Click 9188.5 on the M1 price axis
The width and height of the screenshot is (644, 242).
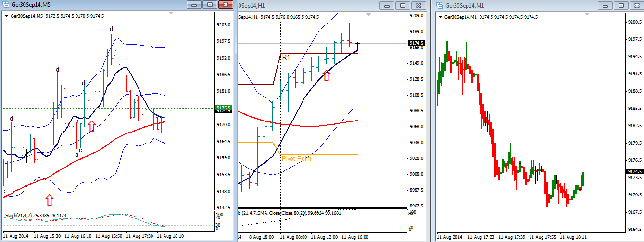click(635, 91)
